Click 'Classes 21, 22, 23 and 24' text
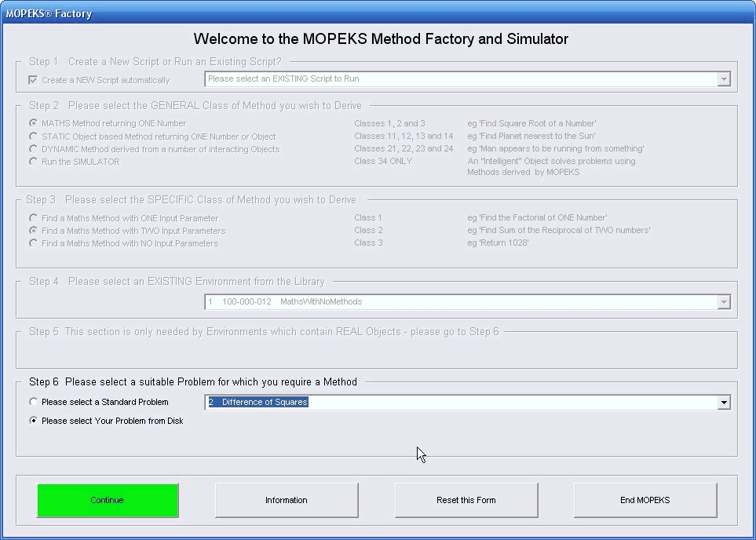The image size is (756, 540). (404, 148)
